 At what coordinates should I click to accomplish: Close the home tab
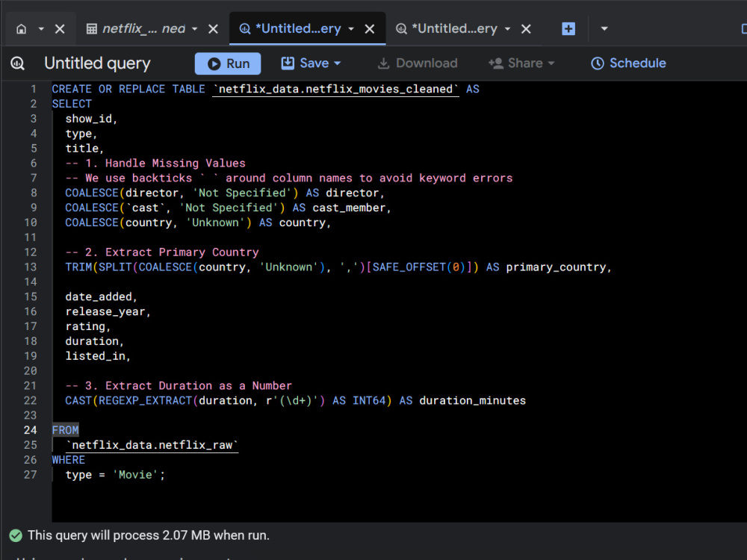[x=60, y=29]
